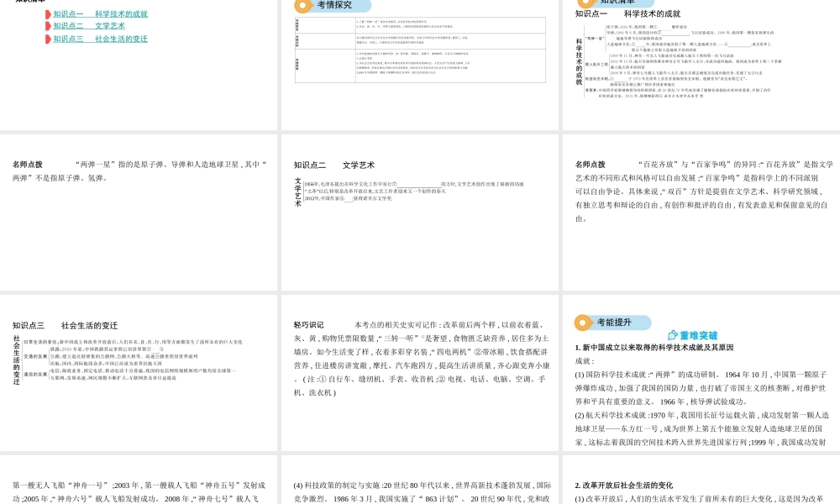Open the 知识点一 科学技术的成就 link
The height and width of the screenshot is (504, 840).
pyautogui.click(x=100, y=14)
